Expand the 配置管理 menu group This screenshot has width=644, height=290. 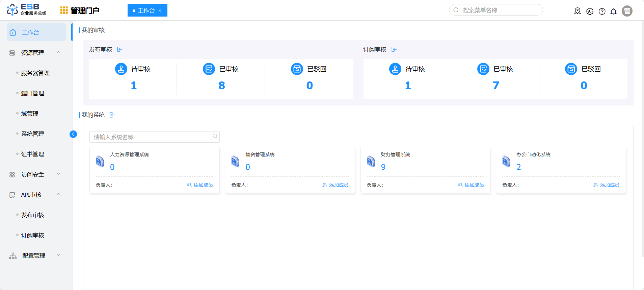[58, 255]
